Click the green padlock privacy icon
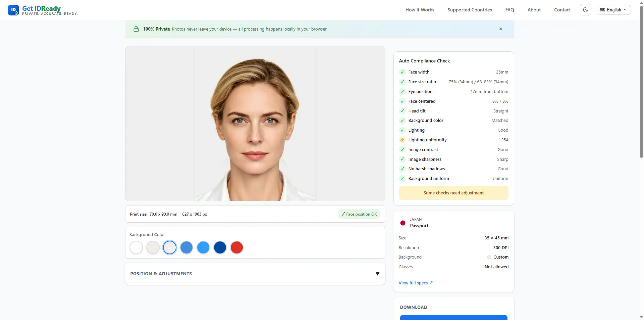Image resolution: width=644 pixels, height=320 pixels. coord(136,29)
